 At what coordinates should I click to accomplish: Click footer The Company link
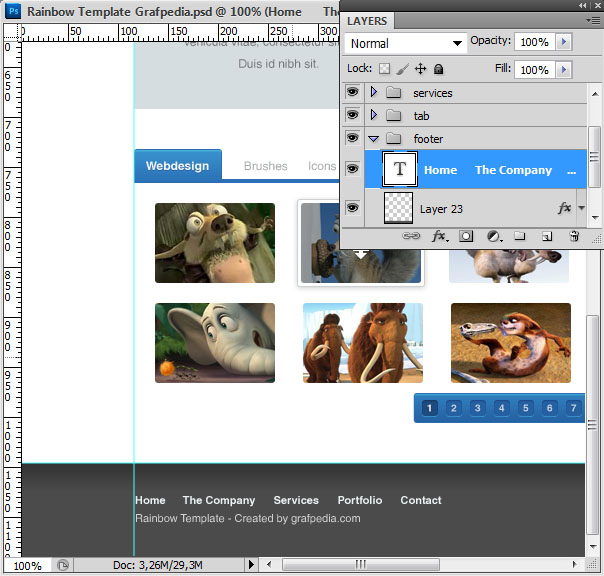pos(219,500)
